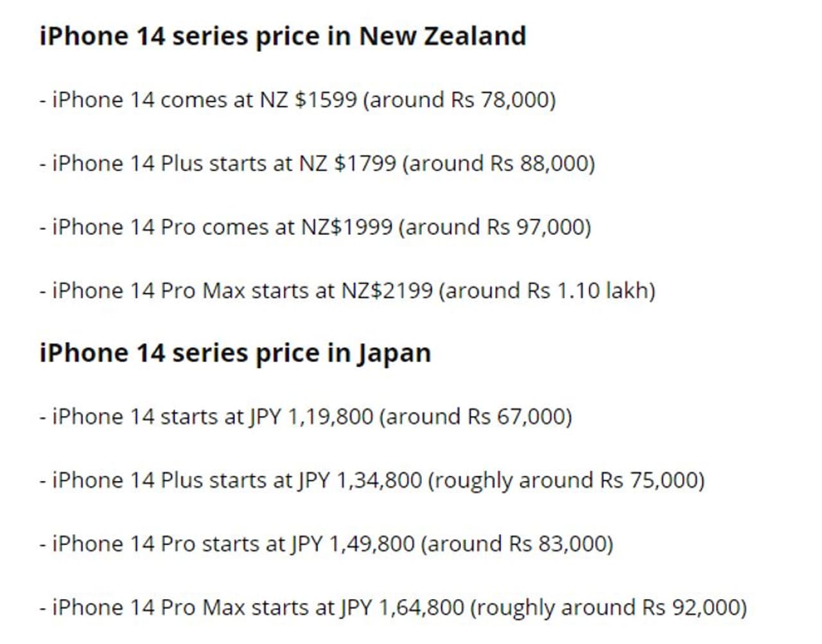Click the "around Rs 88,000" text
The width and height of the screenshot is (822, 644).
(499, 164)
